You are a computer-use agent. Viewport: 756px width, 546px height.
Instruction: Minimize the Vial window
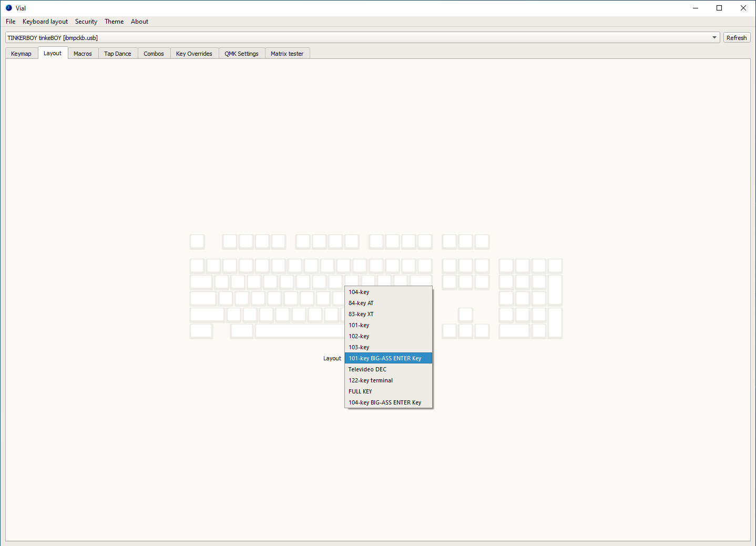coord(696,8)
